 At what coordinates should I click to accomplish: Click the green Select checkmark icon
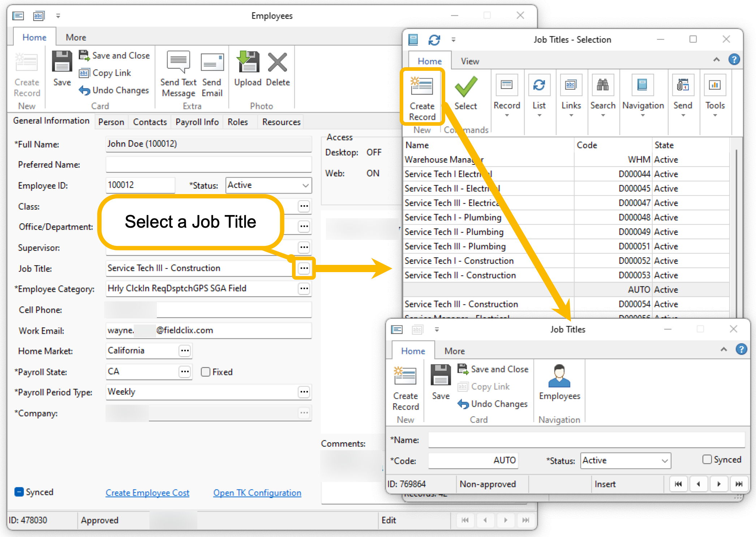(x=465, y=87)
